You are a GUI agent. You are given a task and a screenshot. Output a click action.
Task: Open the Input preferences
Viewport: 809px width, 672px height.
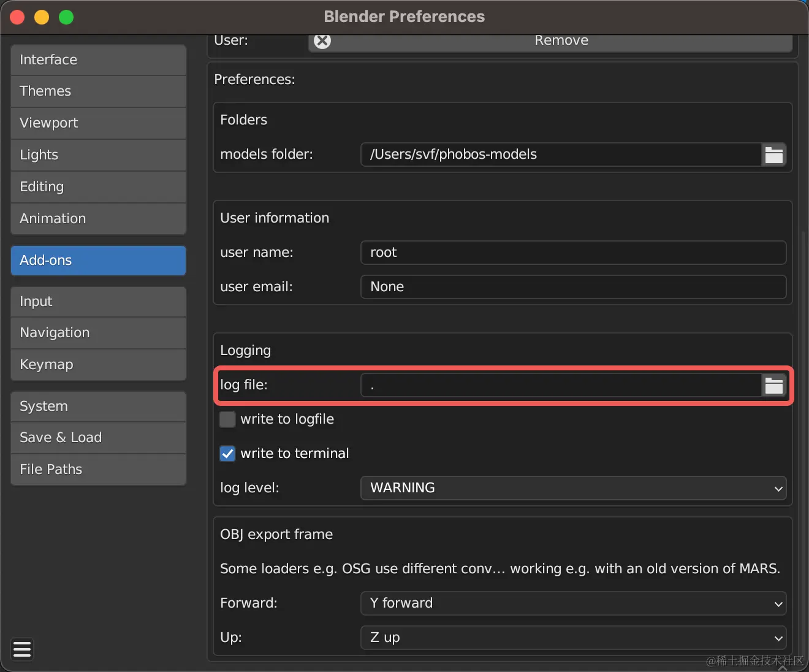97,301
